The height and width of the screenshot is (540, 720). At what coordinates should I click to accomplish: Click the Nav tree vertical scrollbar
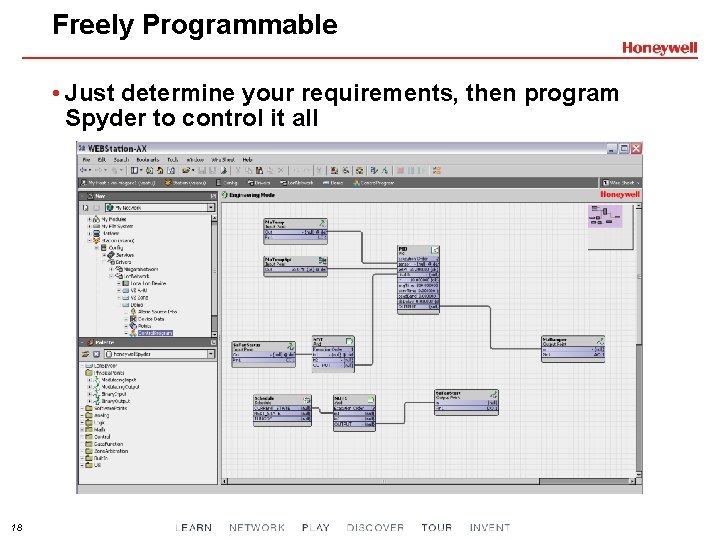(x=214, y=276)
